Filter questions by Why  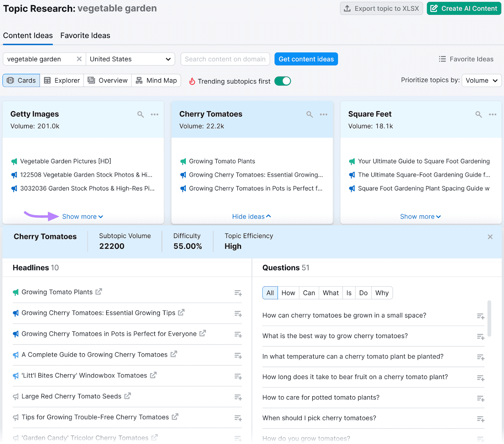click(x=382, y=293)
